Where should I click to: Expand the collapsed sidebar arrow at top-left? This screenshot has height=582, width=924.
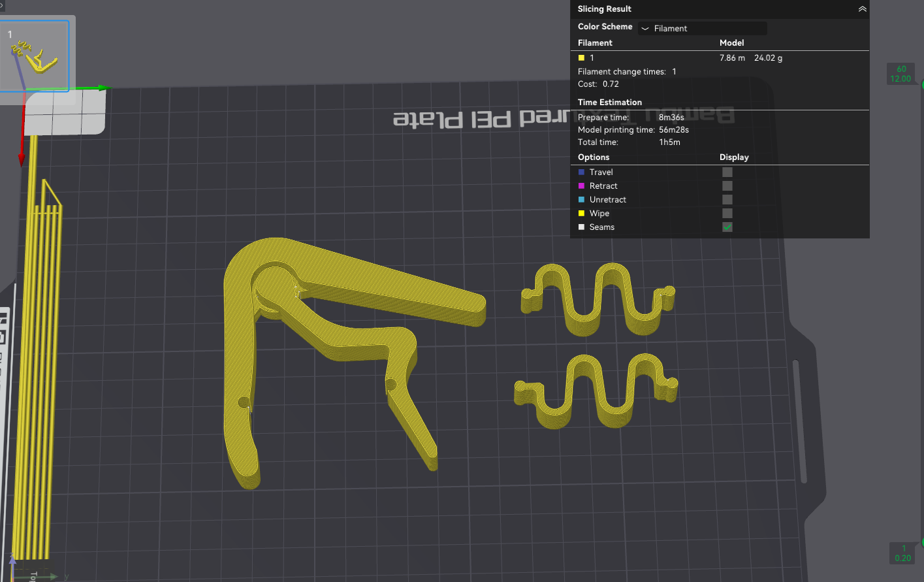point(2,4)
